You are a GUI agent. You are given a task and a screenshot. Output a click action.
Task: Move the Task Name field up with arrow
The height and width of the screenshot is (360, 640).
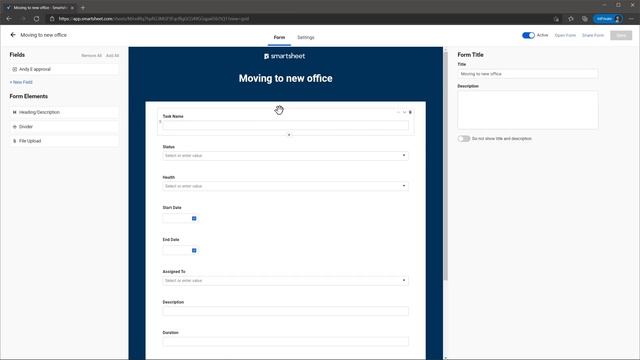(398, 112)
